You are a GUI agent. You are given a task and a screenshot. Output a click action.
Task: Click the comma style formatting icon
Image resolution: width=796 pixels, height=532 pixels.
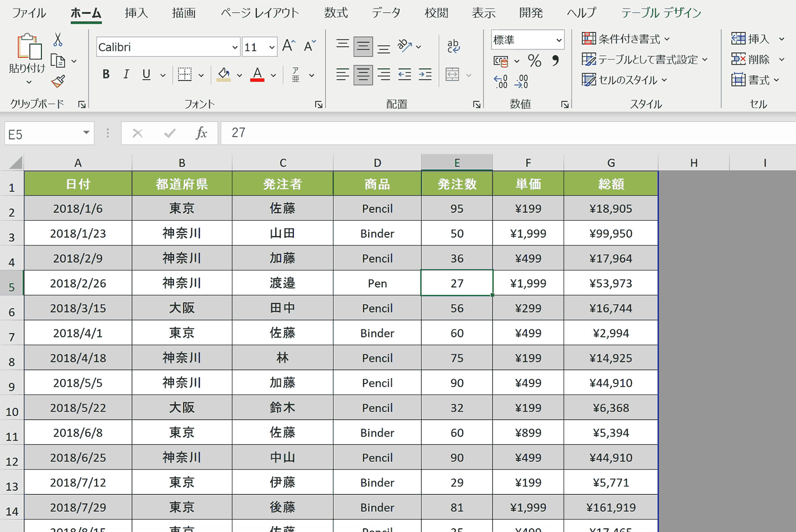tap(555, 60)
